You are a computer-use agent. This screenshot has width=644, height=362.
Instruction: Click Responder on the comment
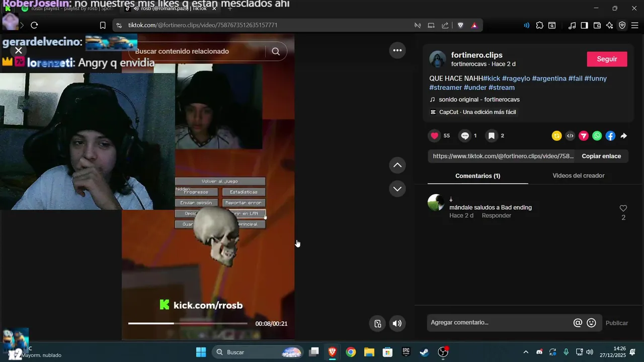pyautogui.click(x=496, y=216)
